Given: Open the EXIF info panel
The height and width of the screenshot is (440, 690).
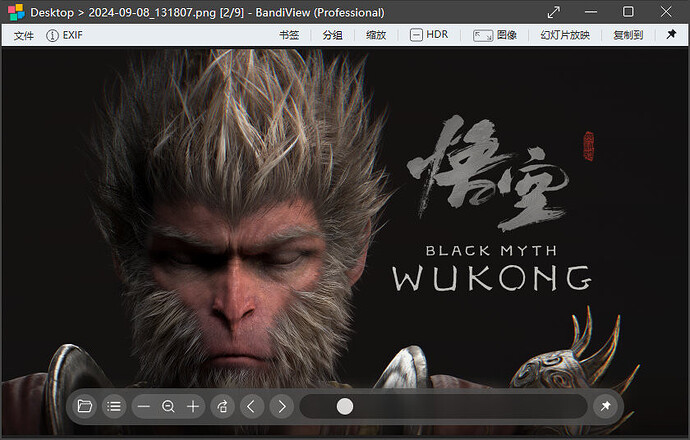Looking at the screenshot, I should (x=65, y=34).
